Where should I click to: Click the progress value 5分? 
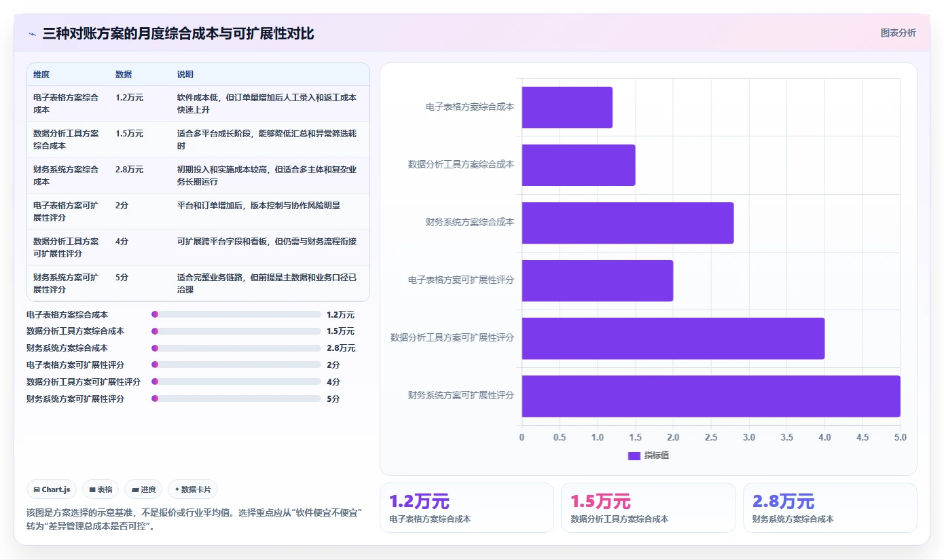pyautogui.click(x=333, y=399)
